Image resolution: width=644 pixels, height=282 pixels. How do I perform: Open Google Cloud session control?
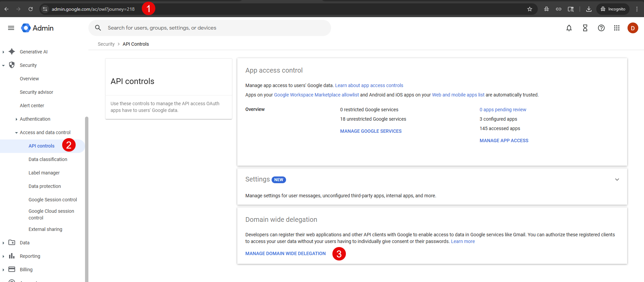(x=51, y=214)
